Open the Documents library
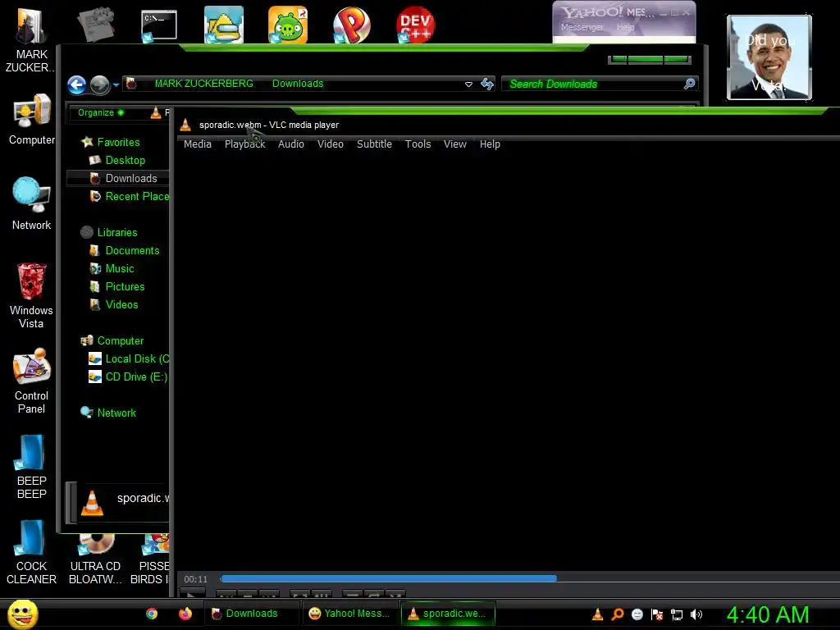Viewport: 840px width, 630px height. point(132,251)
